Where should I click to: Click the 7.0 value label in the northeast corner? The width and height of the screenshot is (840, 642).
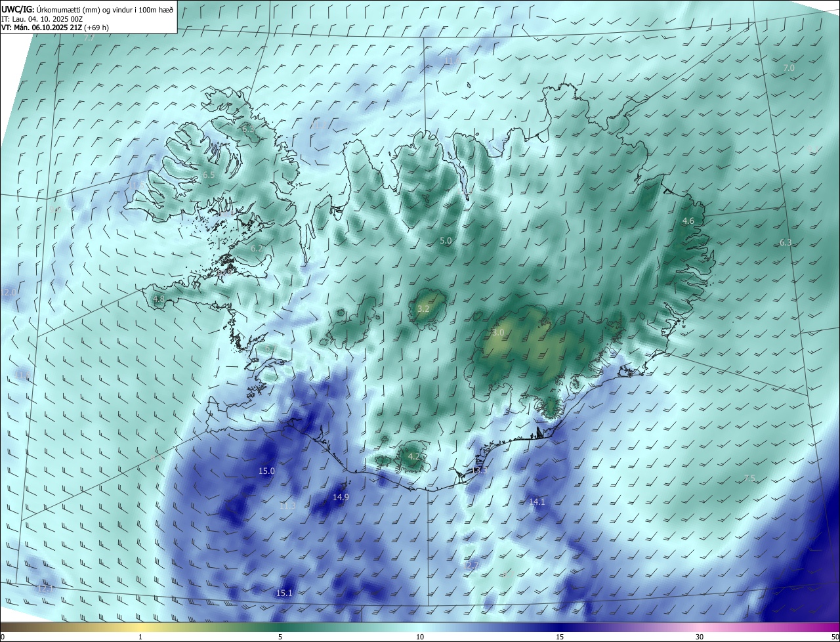tap(789, 68)
